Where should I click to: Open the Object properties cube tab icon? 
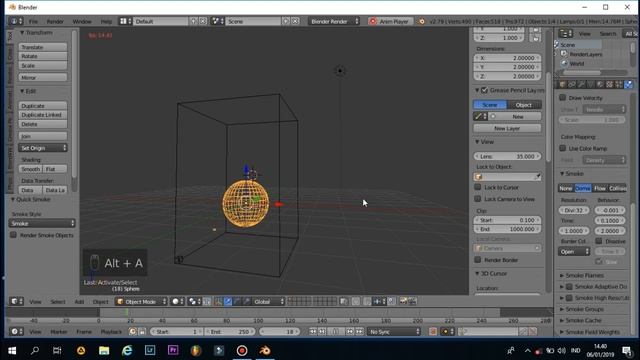562,84
